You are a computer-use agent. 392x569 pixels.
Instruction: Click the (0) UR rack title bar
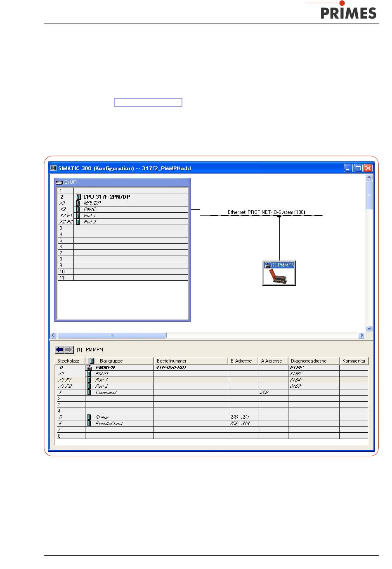click(x=123, y=182)
